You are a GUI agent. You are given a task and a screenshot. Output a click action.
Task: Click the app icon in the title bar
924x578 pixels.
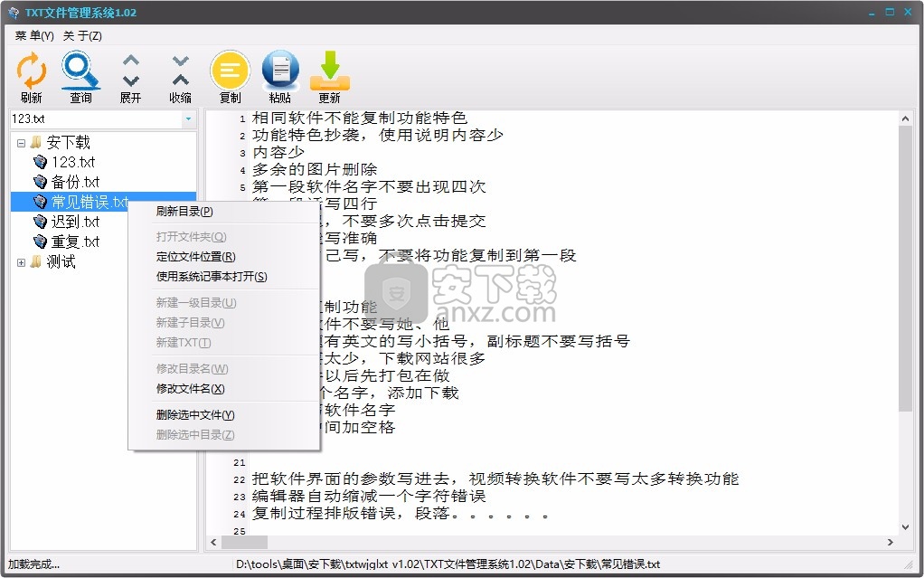[x=14, y=13]
